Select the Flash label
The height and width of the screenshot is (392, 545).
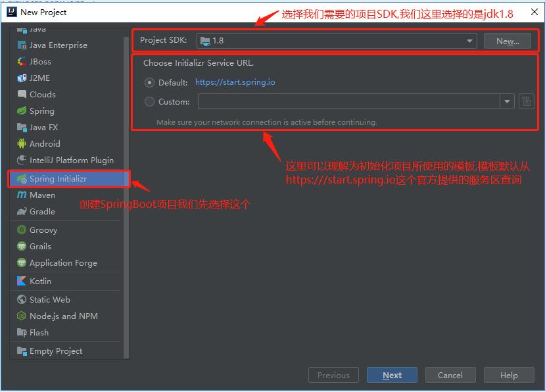tap(39, 333)
